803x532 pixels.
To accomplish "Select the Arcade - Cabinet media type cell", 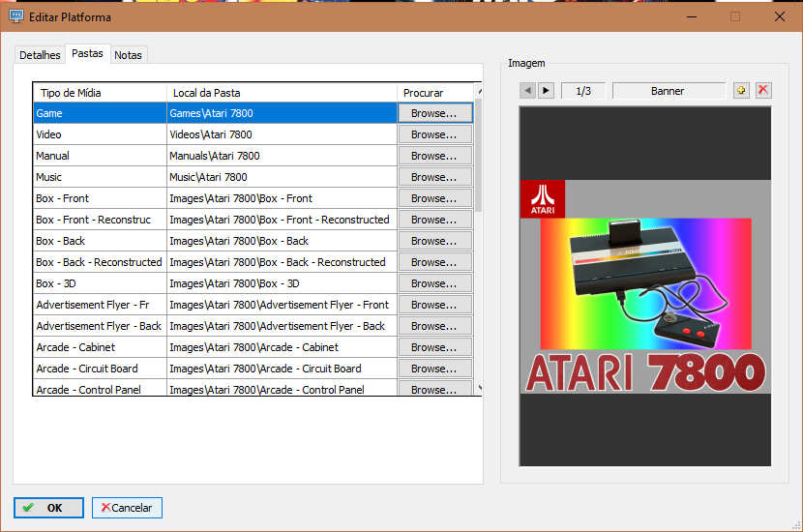I will pos(100,347).
